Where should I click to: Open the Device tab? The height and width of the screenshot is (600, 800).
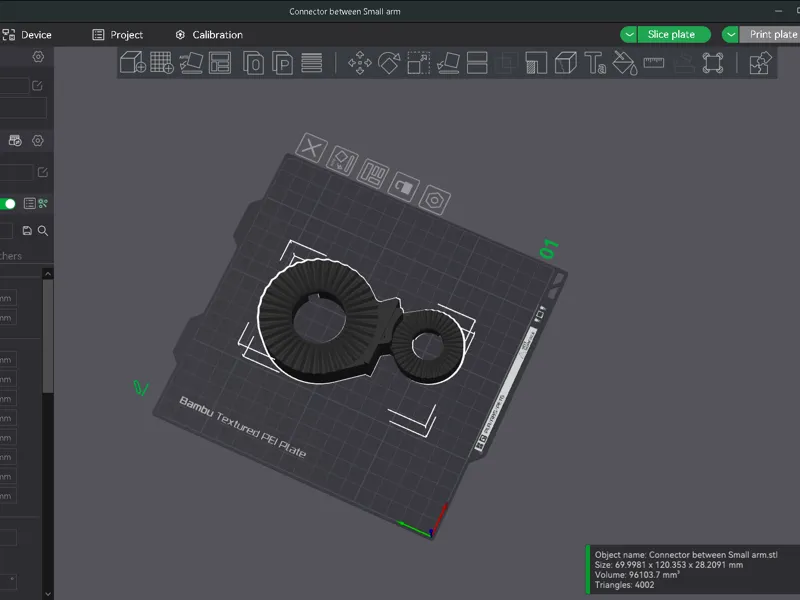point(27,35)
